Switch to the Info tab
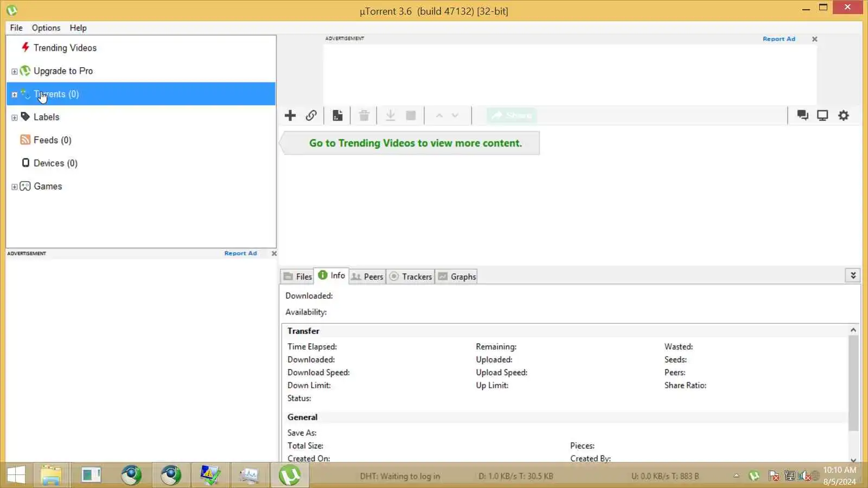This screenshot has width=868, height=488. pos(331,275)
